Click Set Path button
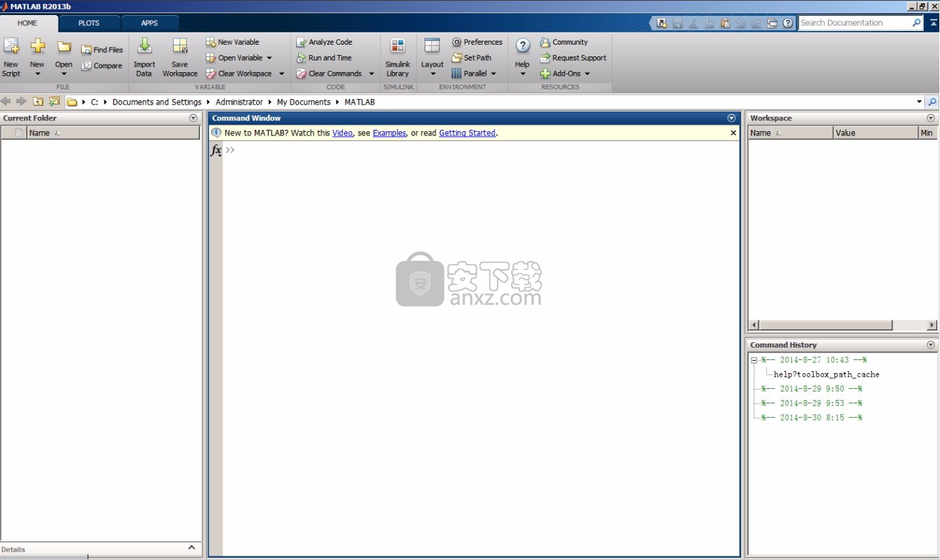The width and height of the screenshot is (940, 560). pos(471,58)
